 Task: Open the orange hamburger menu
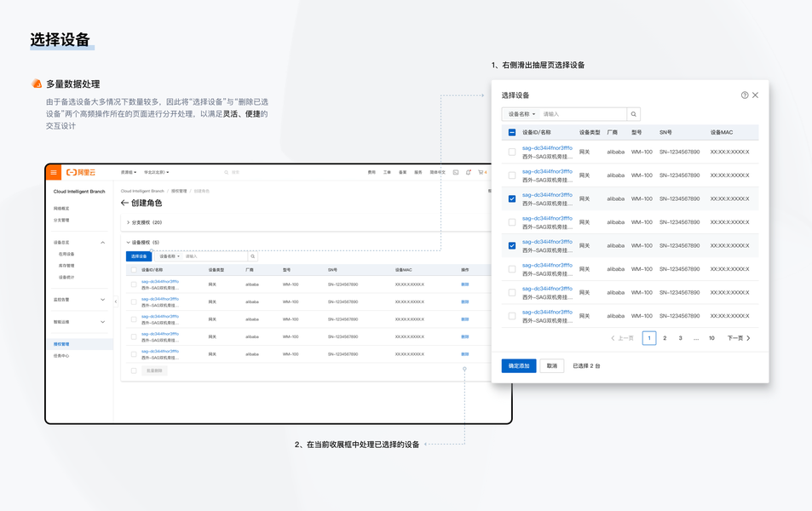54,172
